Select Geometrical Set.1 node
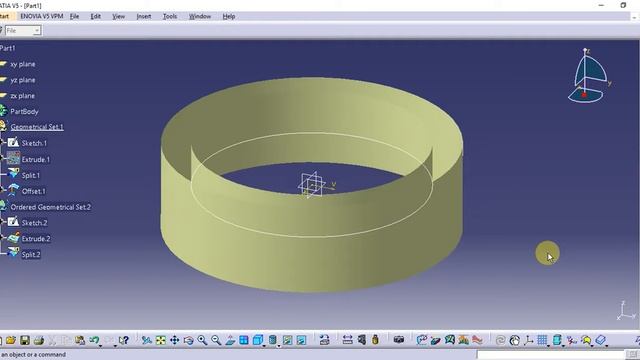640x360 pixels. tap(37, 127)
